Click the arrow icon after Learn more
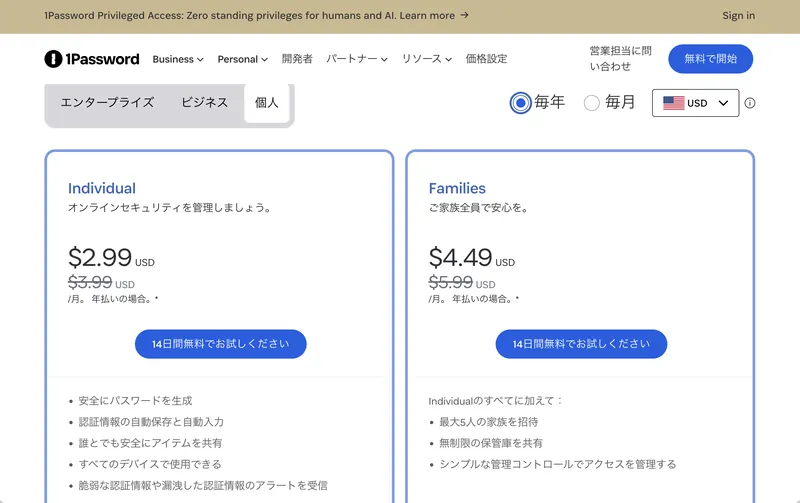This screenshot has height=503, width=800. pyautogui.click(x=464, y=15)
